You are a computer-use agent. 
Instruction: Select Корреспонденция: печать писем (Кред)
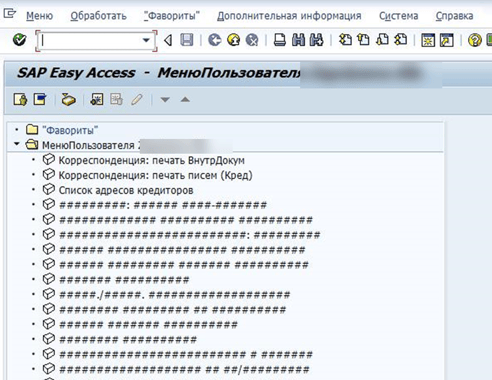click(156, 175)
